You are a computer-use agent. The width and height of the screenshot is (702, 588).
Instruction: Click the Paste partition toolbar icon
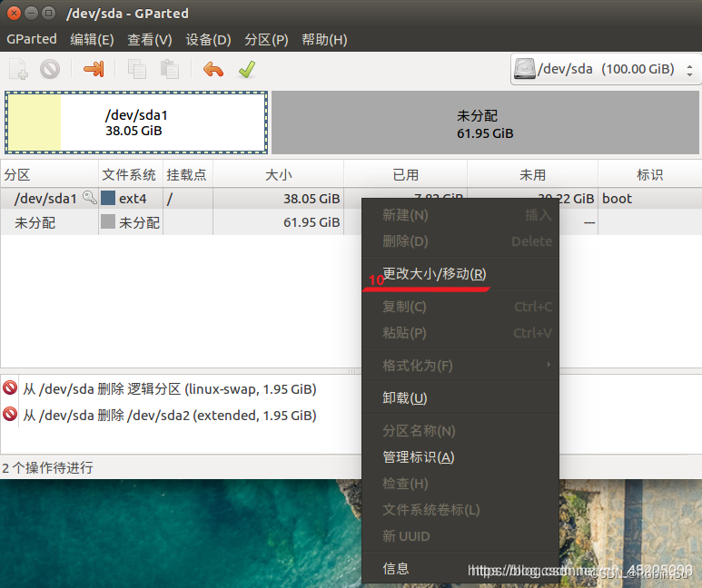(x=169, y=69)
